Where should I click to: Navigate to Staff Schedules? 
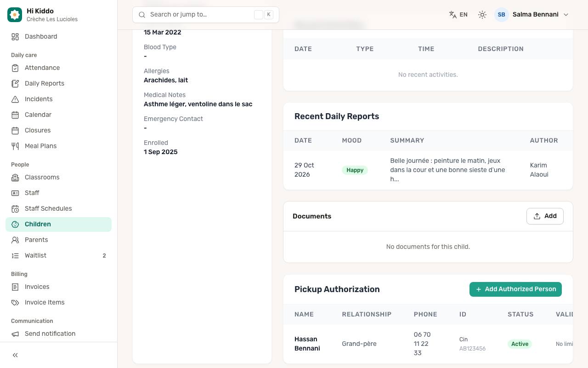pyautogui.click(x=58, y=208)
